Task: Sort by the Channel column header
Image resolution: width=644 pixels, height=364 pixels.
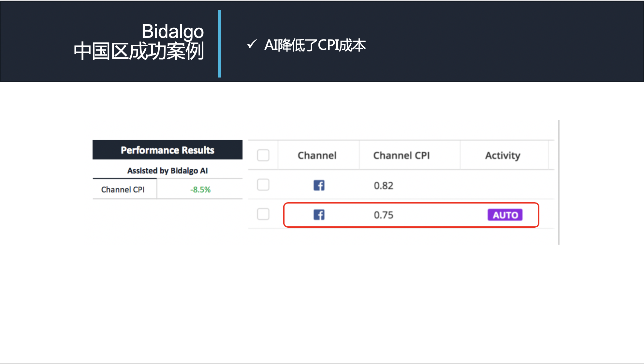Action: [317, 156]
